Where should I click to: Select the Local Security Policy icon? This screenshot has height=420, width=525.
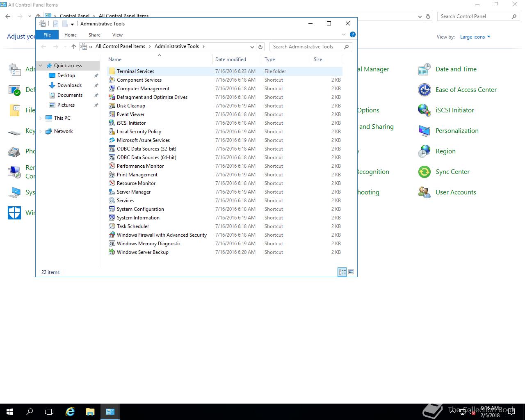tap(112, 132)
